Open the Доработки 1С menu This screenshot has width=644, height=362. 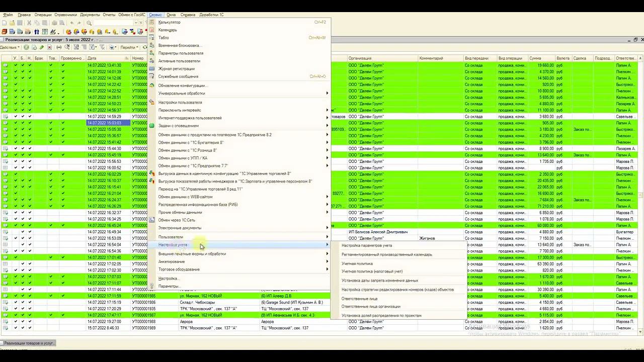[211, 15]
